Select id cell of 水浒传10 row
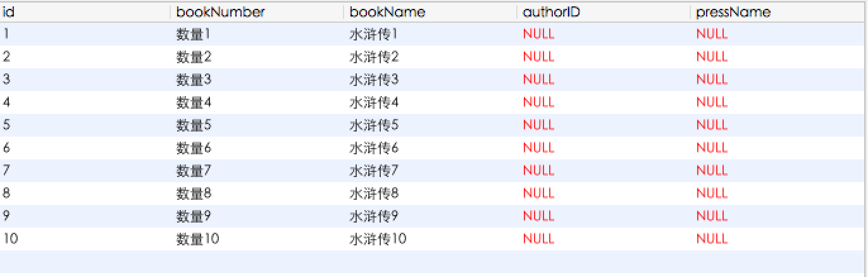Screen dimensions: 868x277 click(x=85, y=239)
